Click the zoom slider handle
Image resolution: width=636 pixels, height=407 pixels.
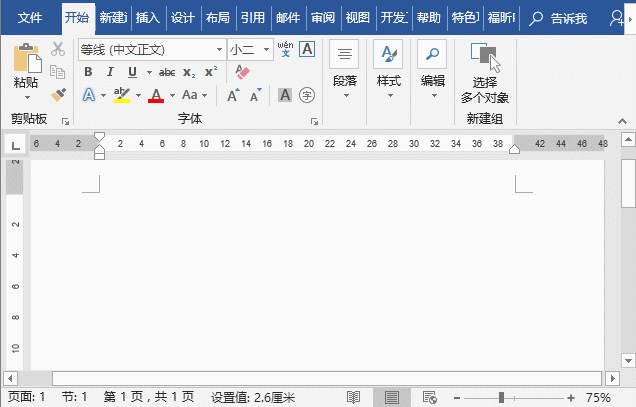tap(502, 398)
